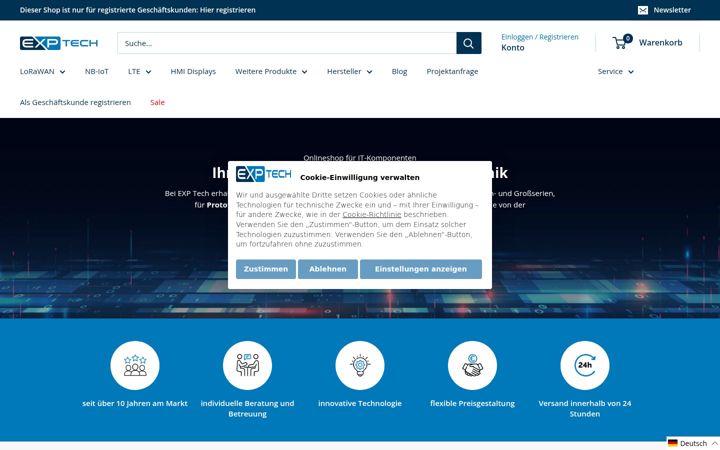This screenshot has height=450, width=720.
Task: Accept cookies with Zustimmen button
Action: tap(266, 269)
